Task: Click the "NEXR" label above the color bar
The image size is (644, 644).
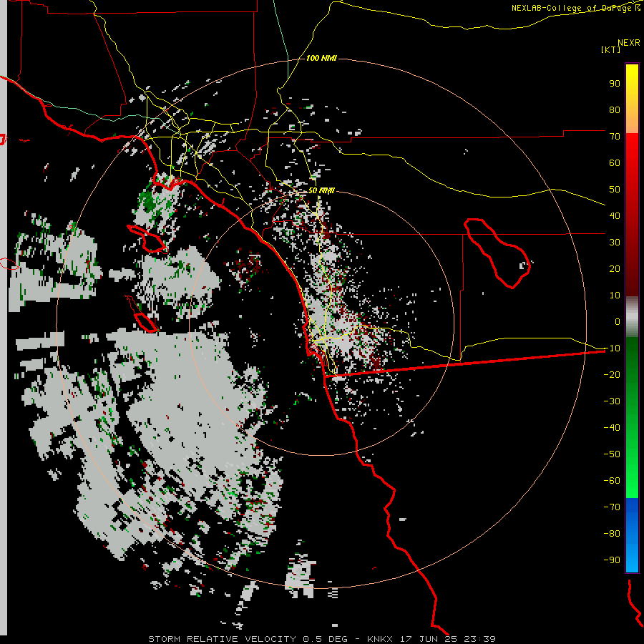Action: pos(629,43)
